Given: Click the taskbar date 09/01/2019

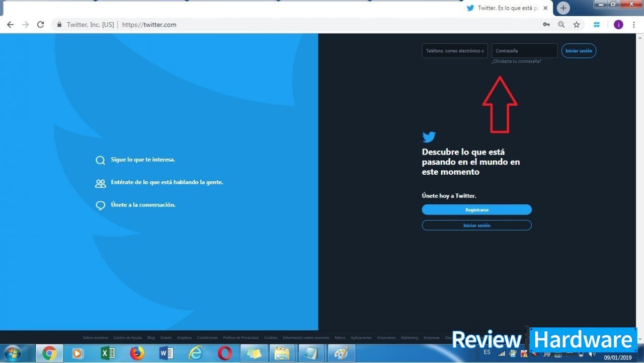Looking at the screenshot, I should (x=617, y=358).
